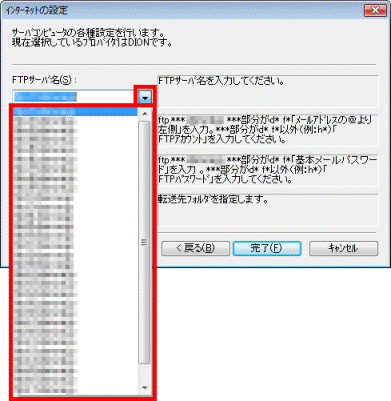Close the インターネットの設定 dialog
Screen dimensions: 391x401
point(375,10)
